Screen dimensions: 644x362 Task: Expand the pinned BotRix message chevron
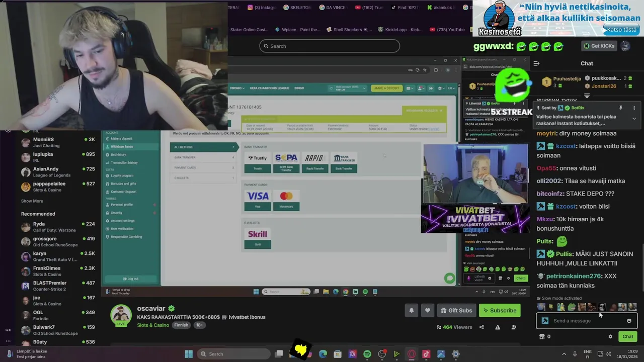point(634,119)
